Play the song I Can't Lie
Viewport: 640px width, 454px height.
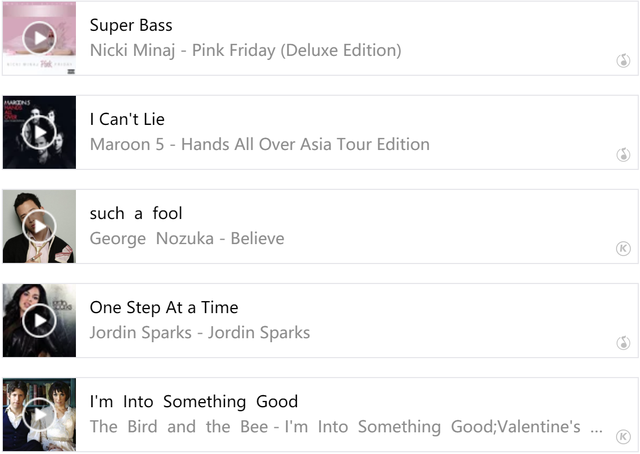tap(39, 132)
